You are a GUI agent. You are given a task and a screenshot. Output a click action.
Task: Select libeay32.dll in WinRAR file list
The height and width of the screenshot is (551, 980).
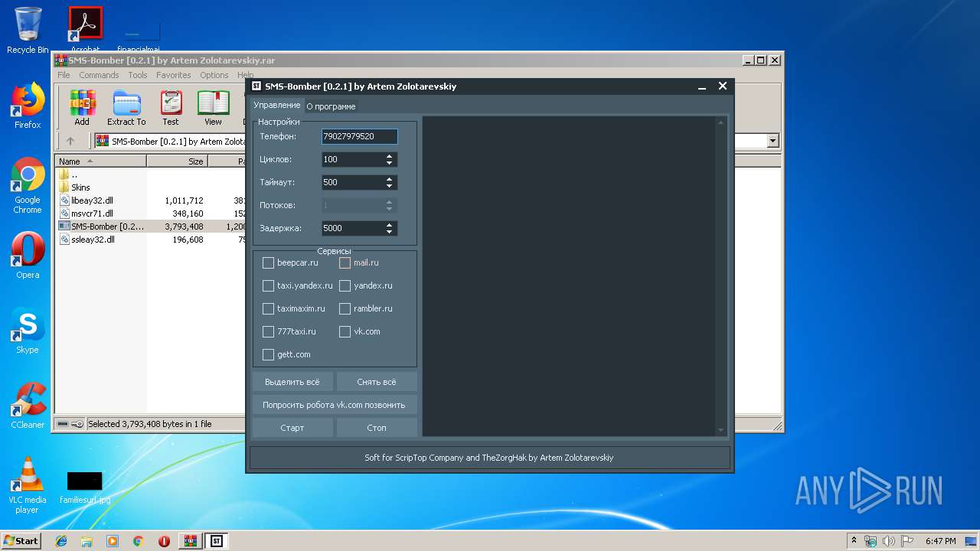click(92, 200)
